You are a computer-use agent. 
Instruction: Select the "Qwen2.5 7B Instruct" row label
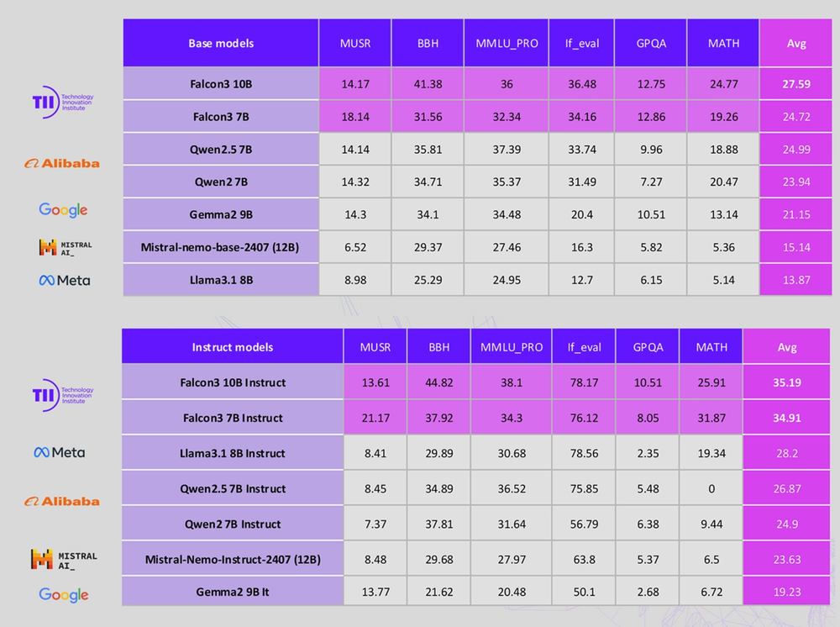pos(233,488)
